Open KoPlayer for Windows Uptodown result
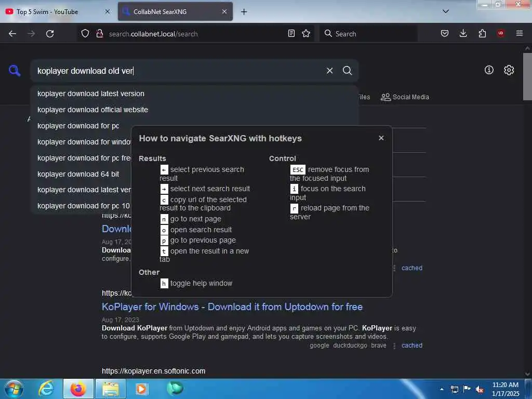The image size is (532, 399). tap(232, 307)
